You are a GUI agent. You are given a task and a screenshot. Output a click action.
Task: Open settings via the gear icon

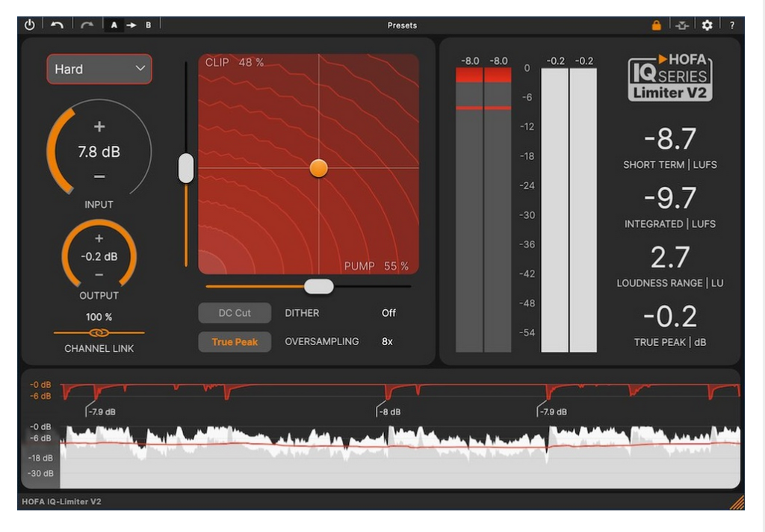click(x=707, y=25)
